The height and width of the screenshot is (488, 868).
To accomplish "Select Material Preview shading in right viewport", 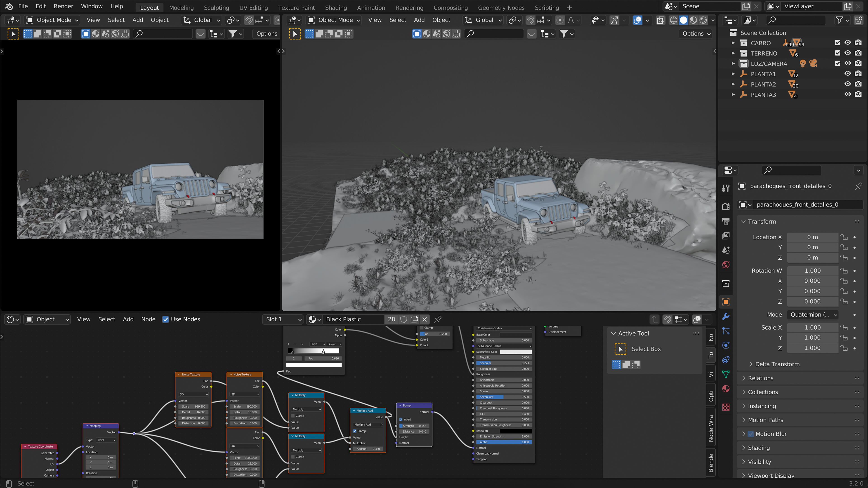I will (x=693, y=20).
